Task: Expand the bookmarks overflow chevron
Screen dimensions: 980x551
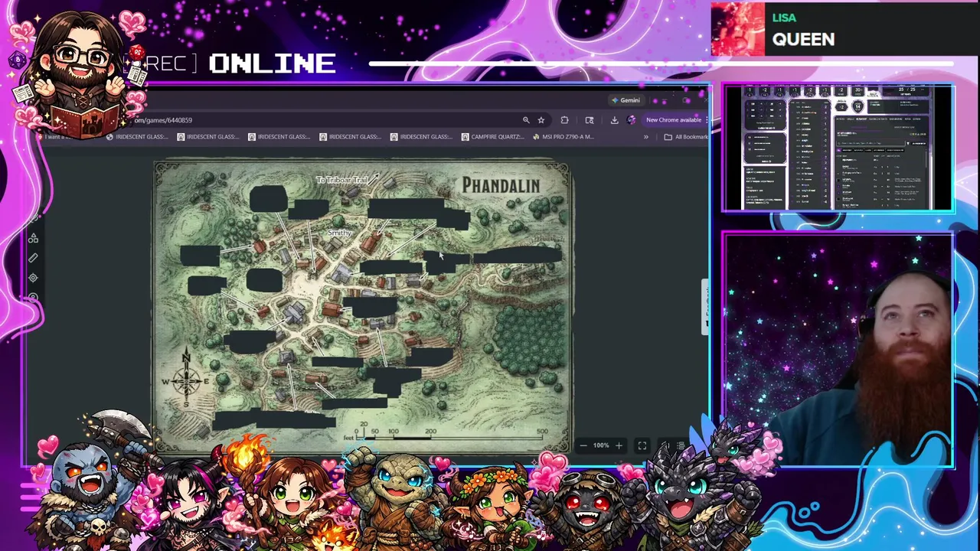Action: click(x=645, y=137)
